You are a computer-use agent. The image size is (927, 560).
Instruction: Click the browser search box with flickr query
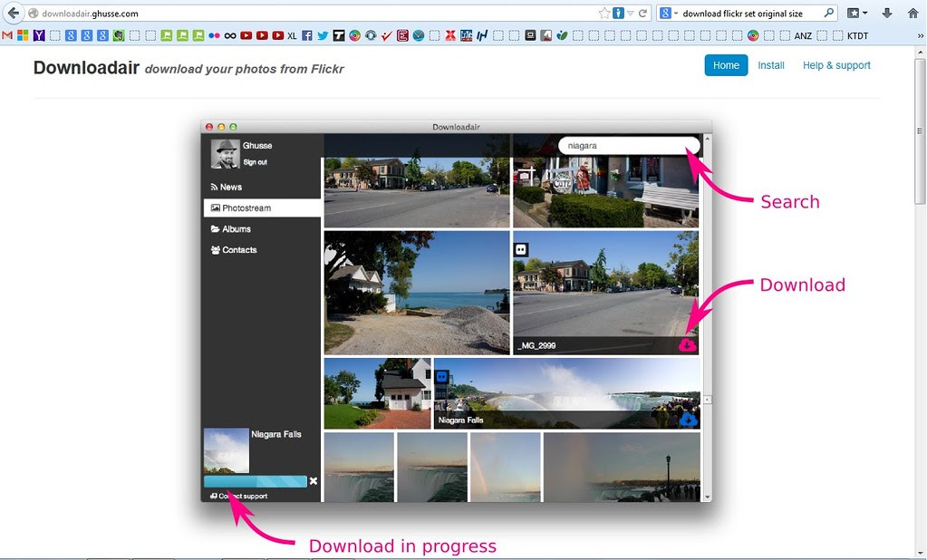tap(748, 13)
